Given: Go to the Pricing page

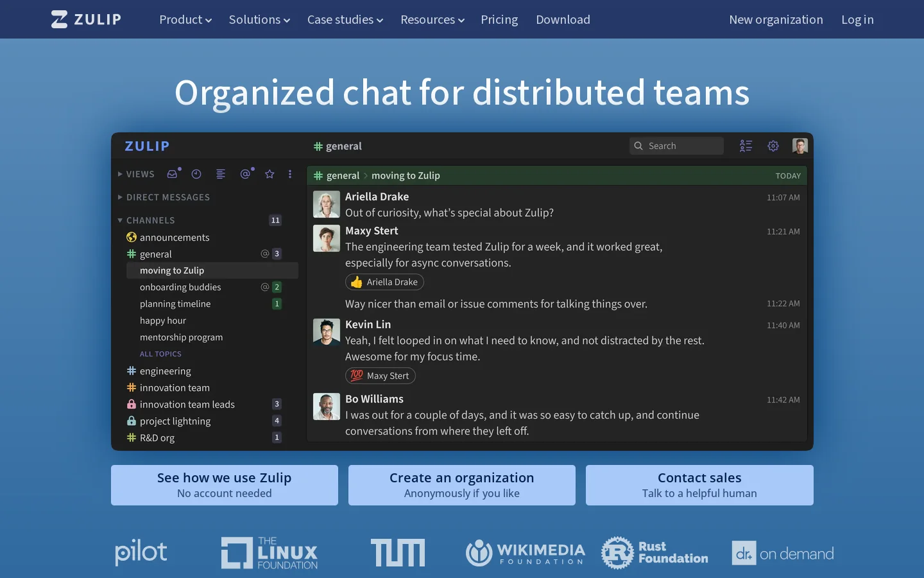Looking at the screenshot, I should [x=499, y=20].
